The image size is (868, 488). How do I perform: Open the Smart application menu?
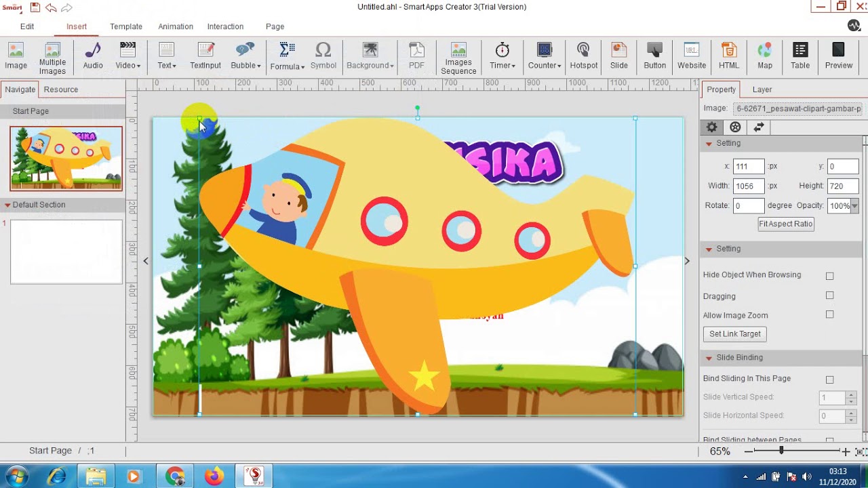click(x=12, y=7)
